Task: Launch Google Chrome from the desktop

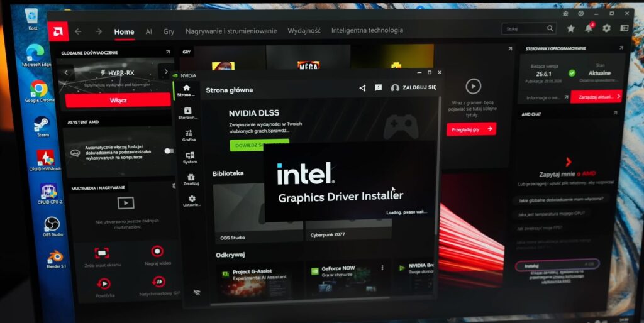Action: (39, 91)
